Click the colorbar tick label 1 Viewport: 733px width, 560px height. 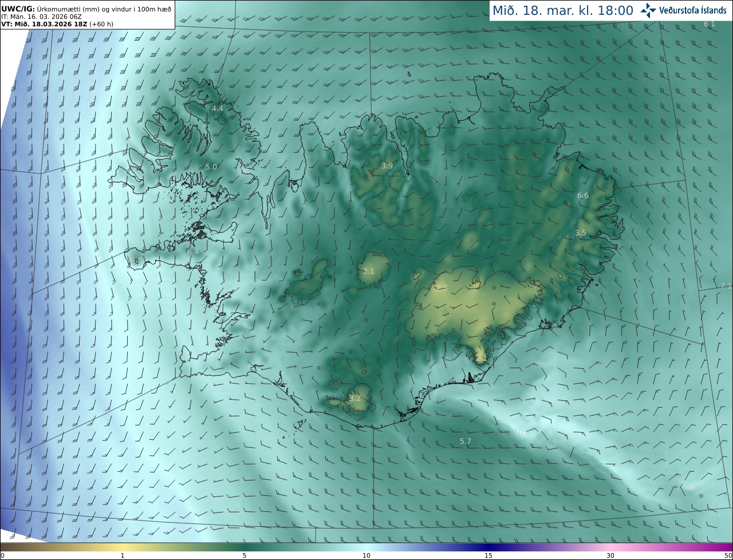point(123,555)
